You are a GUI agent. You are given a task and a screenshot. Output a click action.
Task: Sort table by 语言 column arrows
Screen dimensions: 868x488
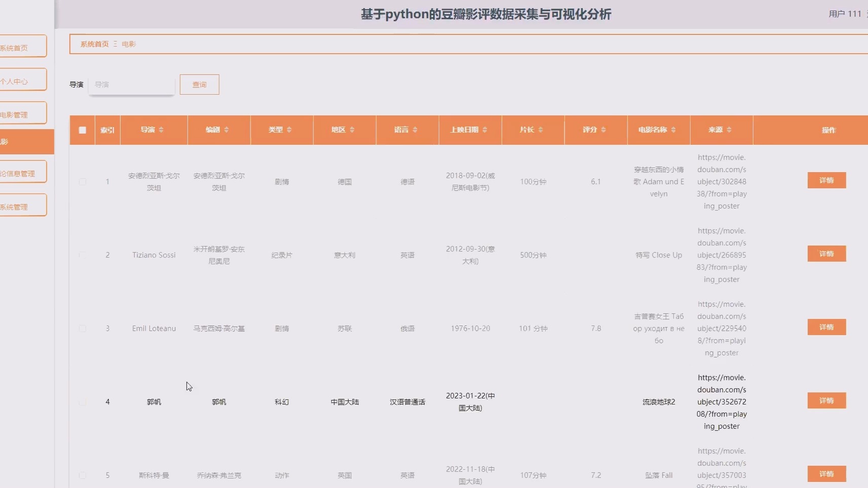[x=415, y=130]
